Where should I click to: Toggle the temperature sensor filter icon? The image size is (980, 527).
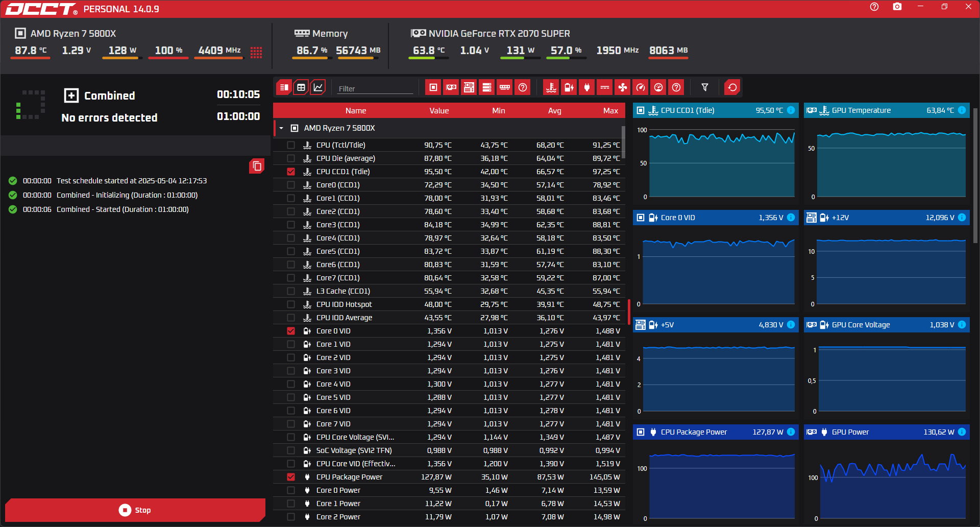[x=551, y=87]
